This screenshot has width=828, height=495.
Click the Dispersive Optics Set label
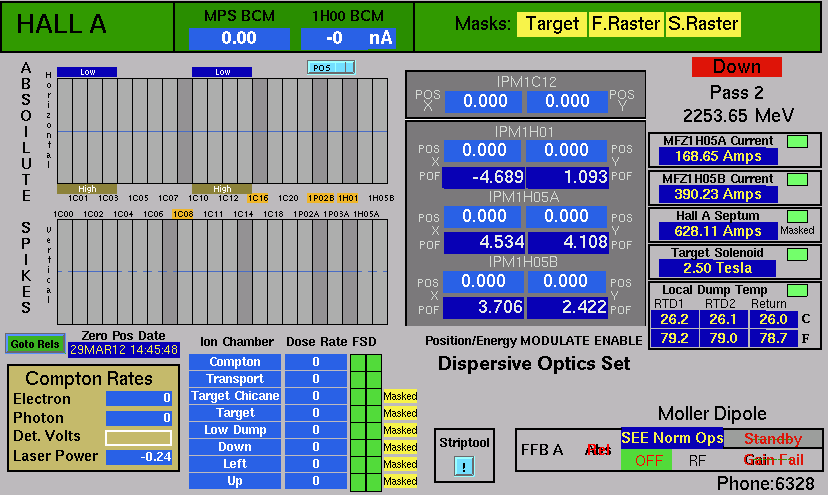[534, 363]
